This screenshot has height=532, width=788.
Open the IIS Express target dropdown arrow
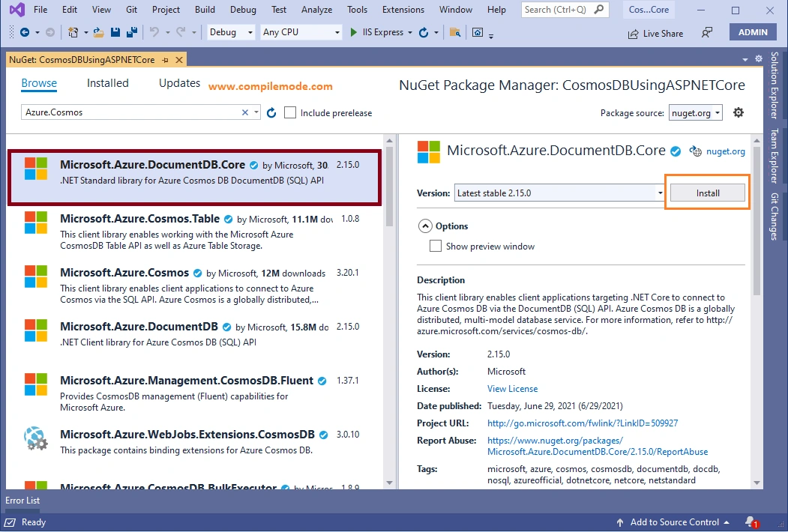[409, 32]
